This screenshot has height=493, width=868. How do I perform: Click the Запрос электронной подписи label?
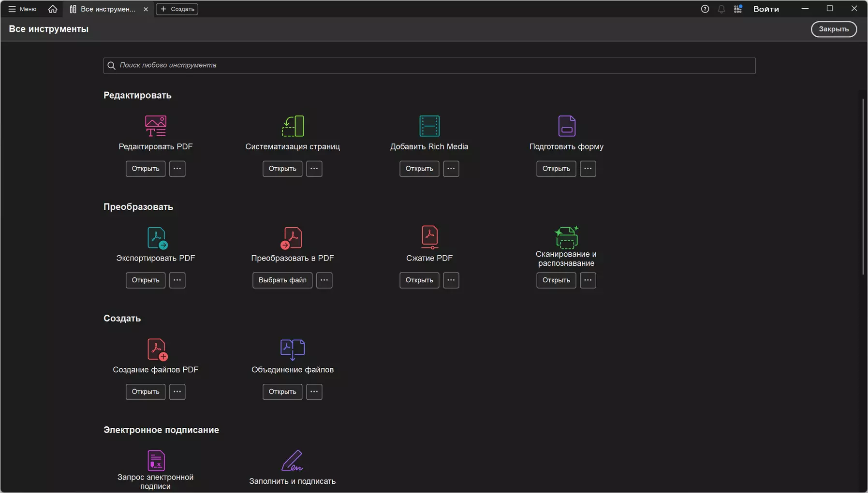tap(155, 482)
